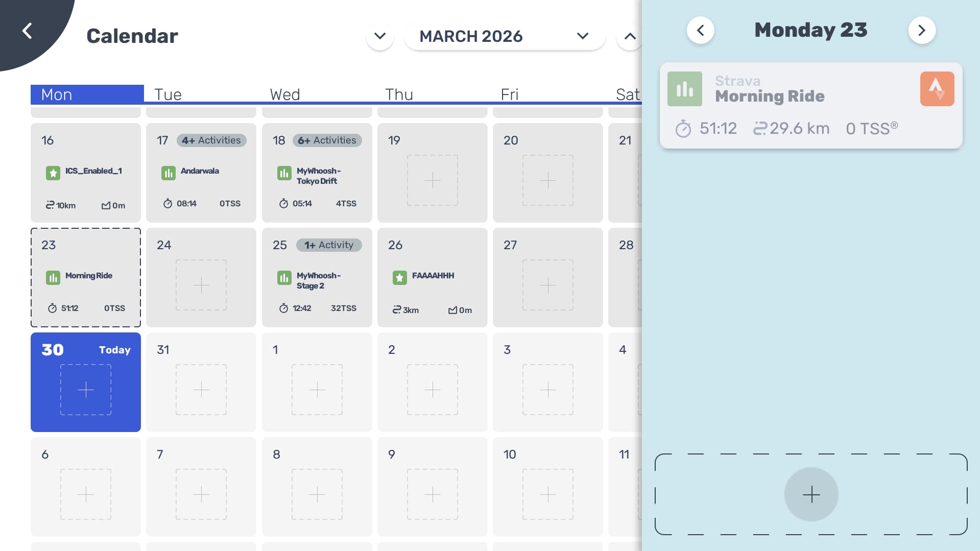Navigate to the next day with the right arrow

921,30
